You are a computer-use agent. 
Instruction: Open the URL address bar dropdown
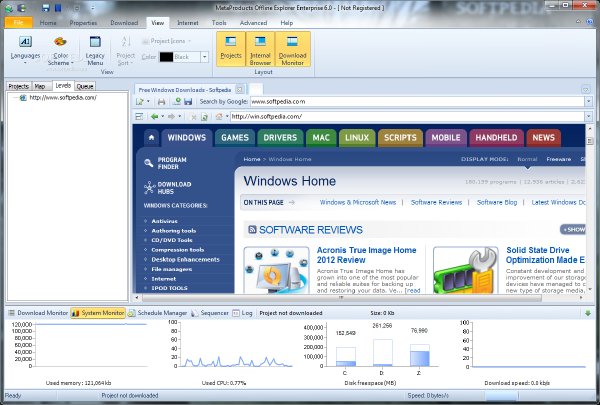[589, 116]
